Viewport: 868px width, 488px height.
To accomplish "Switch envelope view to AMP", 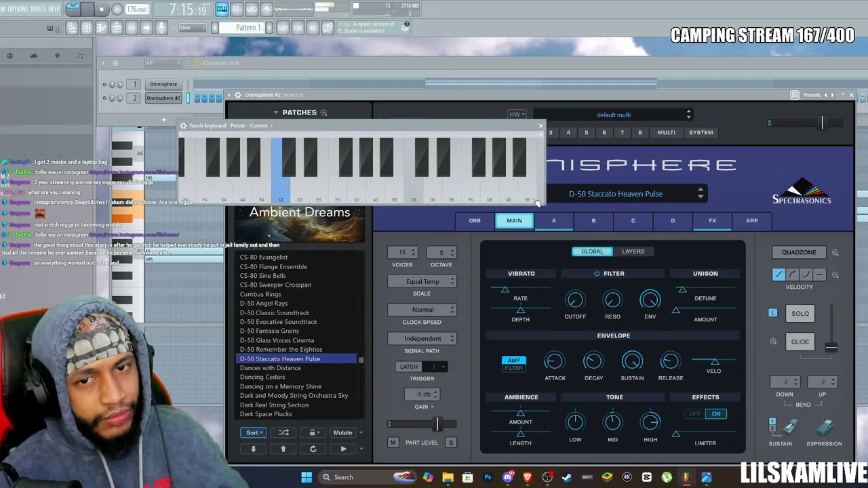I will click(x=513, y=361).
